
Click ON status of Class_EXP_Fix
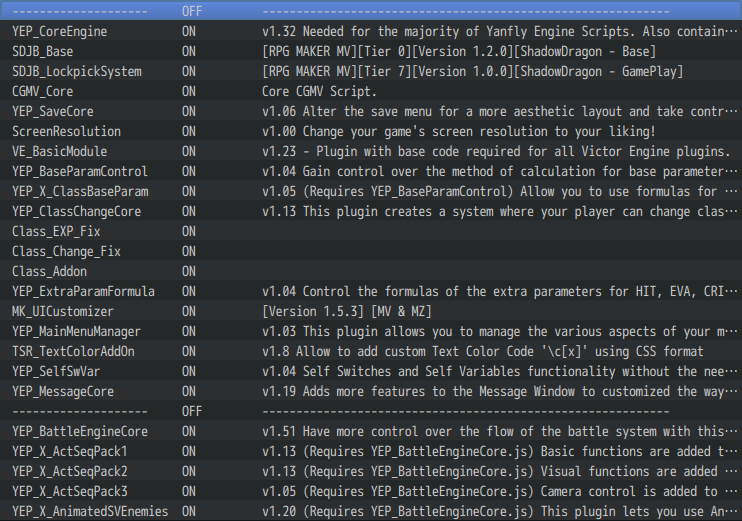[x=189, y=231]
